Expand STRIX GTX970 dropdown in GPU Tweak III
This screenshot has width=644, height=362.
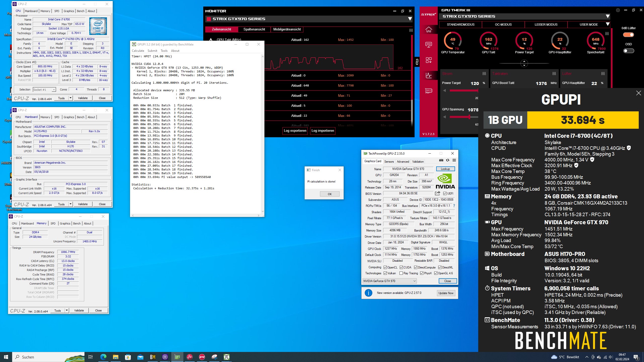point(608,16)
